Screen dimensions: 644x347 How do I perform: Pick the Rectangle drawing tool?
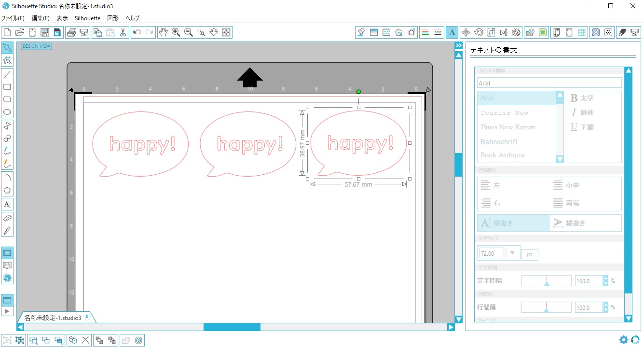pos(7,87)
